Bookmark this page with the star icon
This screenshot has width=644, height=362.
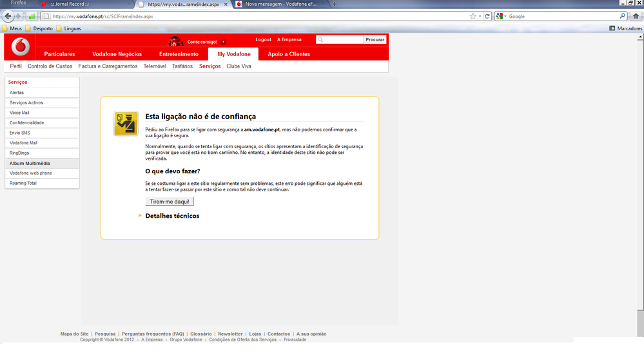473,16
